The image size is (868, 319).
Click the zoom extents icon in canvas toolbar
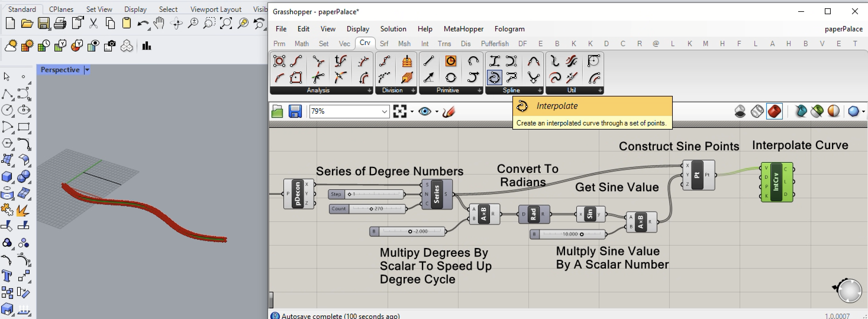400,111
